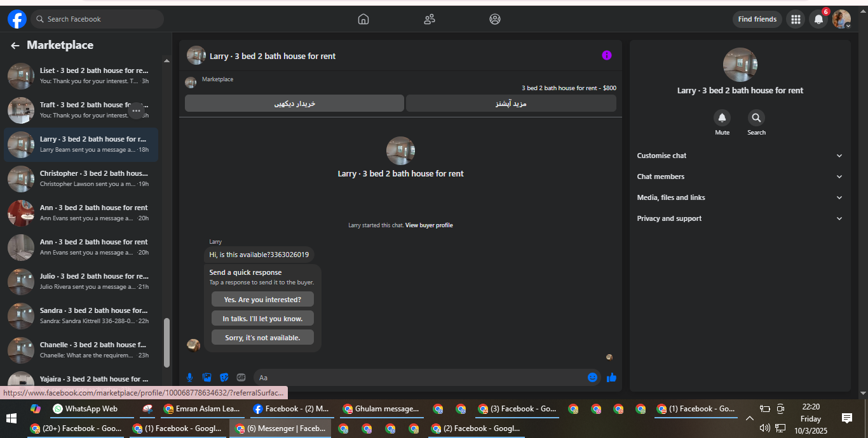Choose a sticker icon
This screenshot has width=868, height=438.
coord(224,377)
